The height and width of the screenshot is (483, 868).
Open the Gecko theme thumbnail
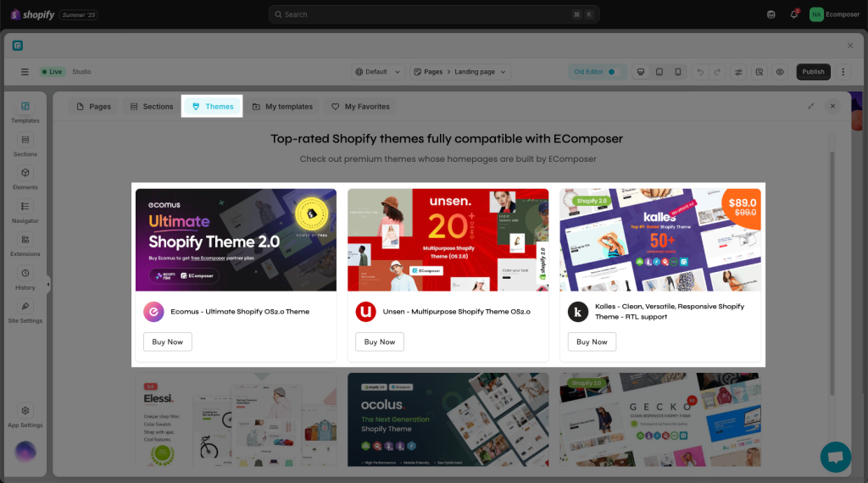tap(659, 419)
